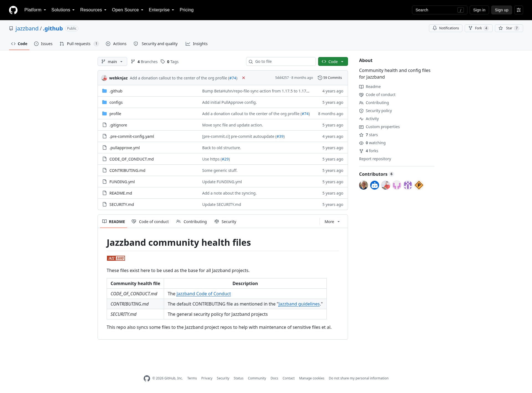This screenshot has height=393, width=532.
Task: Click the eye icon next to 0 watching
Action: [361, 143]
